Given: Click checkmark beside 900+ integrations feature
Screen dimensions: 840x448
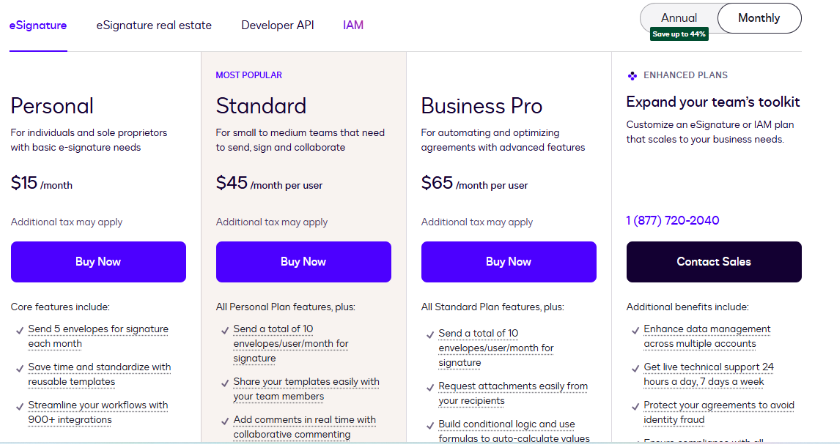Looking at the screenshot, I should click(21, 405).
